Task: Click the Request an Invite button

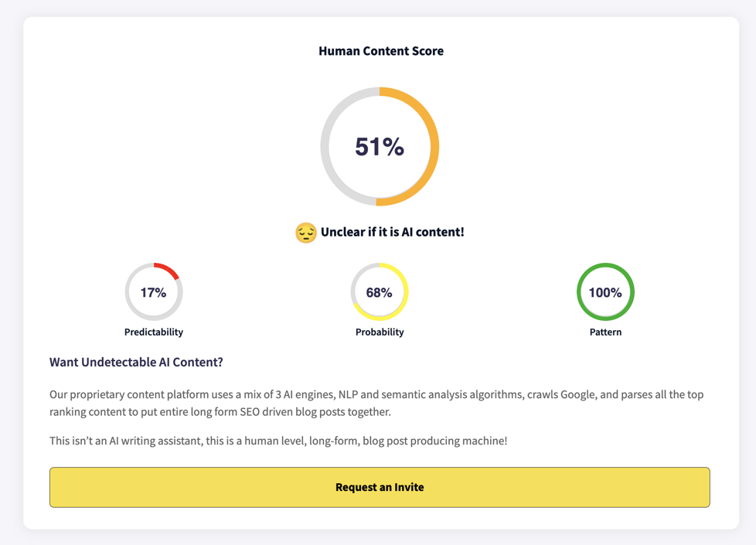Action: coord(380,487)
